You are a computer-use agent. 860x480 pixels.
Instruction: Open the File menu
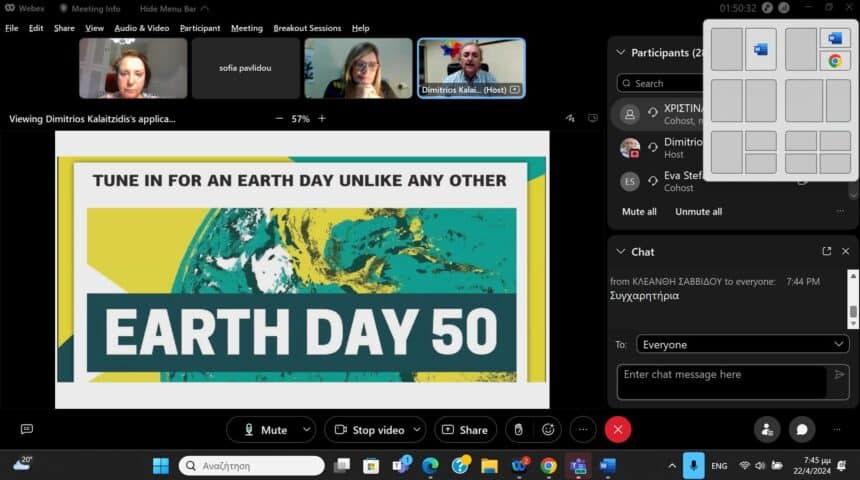pos(12,28)
